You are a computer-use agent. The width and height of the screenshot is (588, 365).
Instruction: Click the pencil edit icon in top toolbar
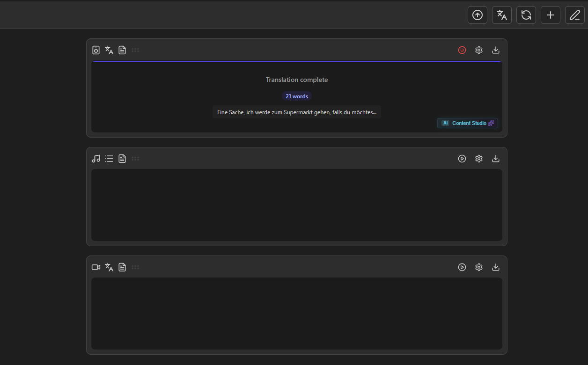click(575, 15)
